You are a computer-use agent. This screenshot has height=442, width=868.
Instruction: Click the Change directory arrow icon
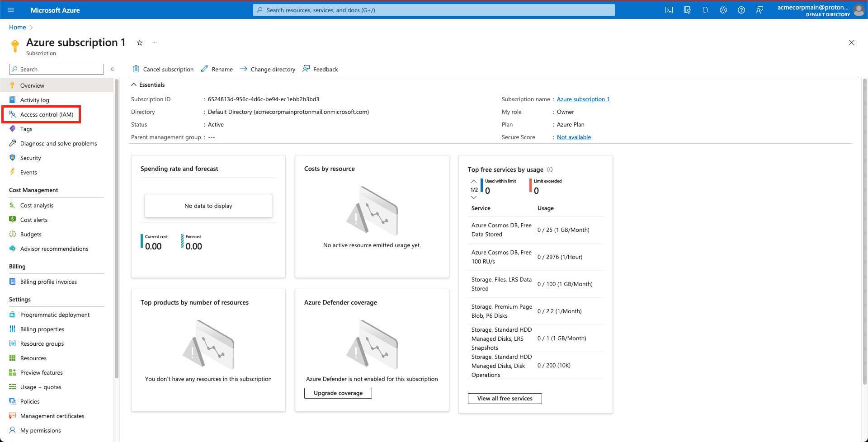(x=244, y=69)
